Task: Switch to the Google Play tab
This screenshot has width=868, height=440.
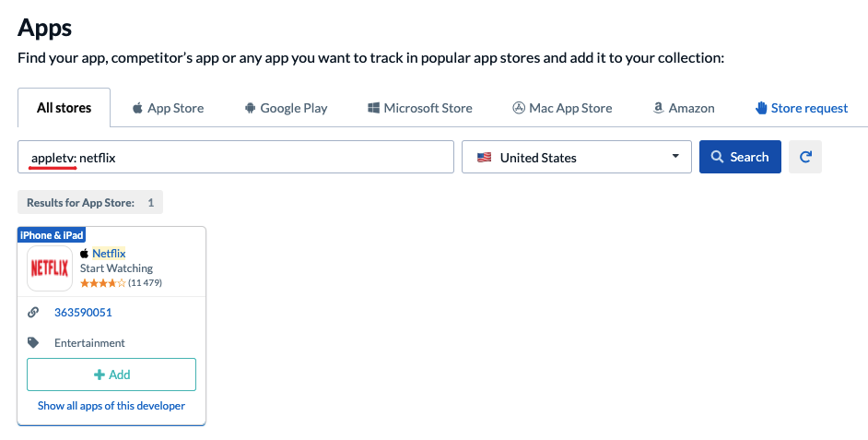Action: (x=287, y=108)
